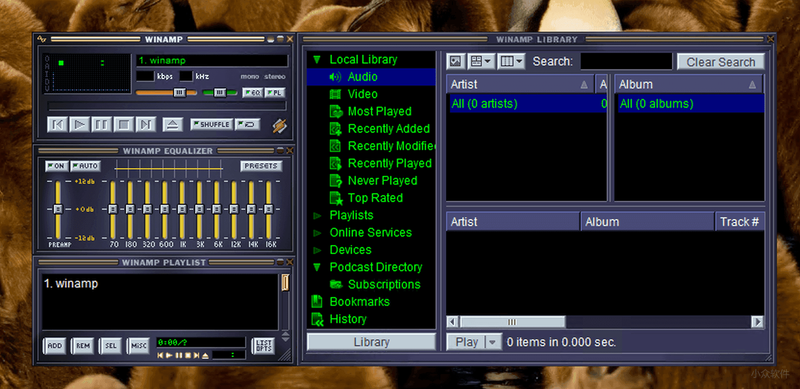800x389 pixels.
Task: Click the Play button in main player
Action: click(79, 124)
